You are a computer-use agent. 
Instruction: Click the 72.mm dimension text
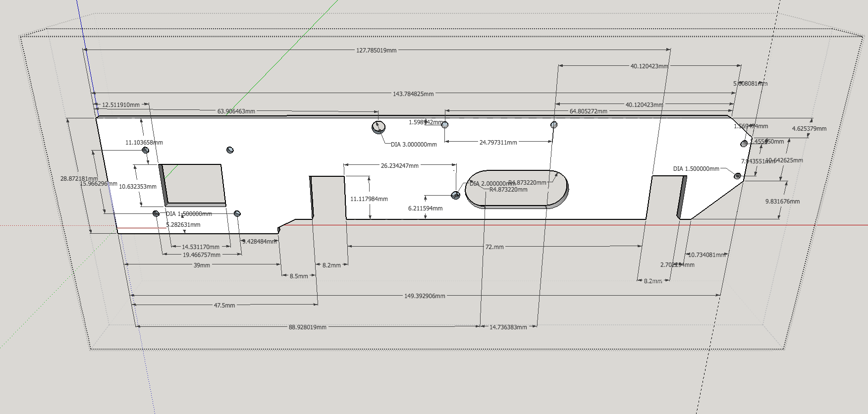coord(494,247)
